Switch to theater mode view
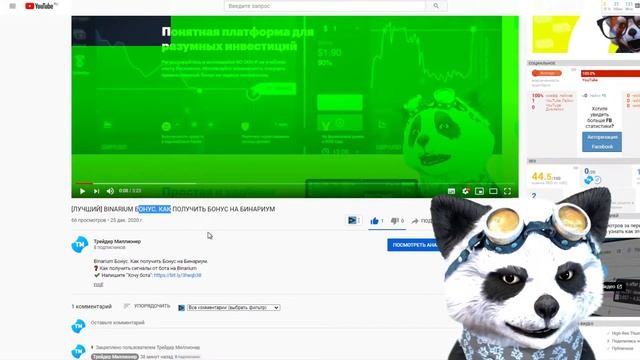 [x=493, y=191]
